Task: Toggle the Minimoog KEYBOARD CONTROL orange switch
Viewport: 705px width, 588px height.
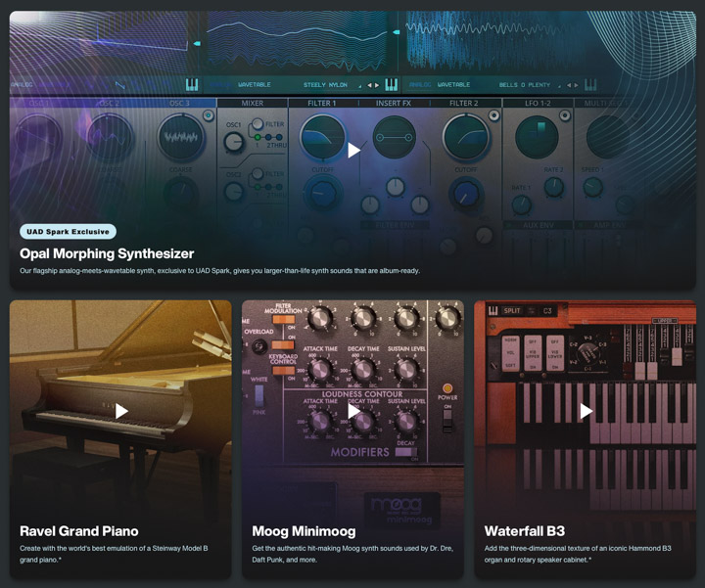Action: [x=284, y=371]
